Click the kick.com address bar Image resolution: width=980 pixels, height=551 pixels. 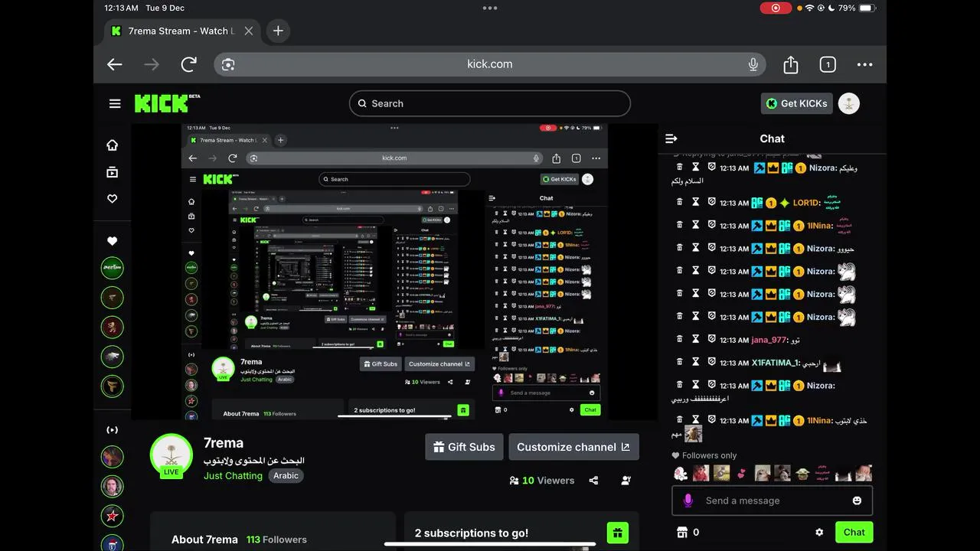pos(490,64)
